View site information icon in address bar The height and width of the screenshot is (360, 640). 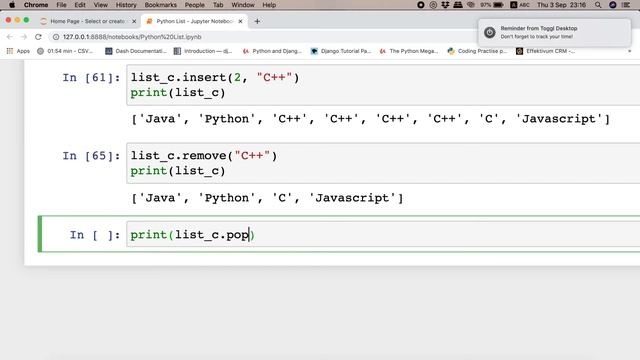(56, 37)
